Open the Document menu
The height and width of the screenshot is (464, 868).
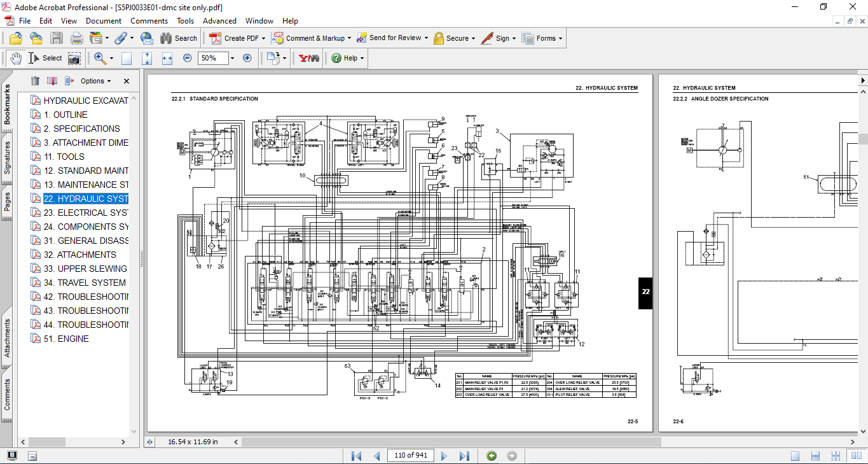click(x=104, y=21)
